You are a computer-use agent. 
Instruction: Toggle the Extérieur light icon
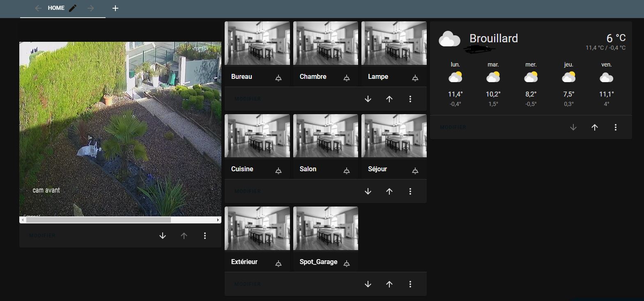[x=278, y=263]
